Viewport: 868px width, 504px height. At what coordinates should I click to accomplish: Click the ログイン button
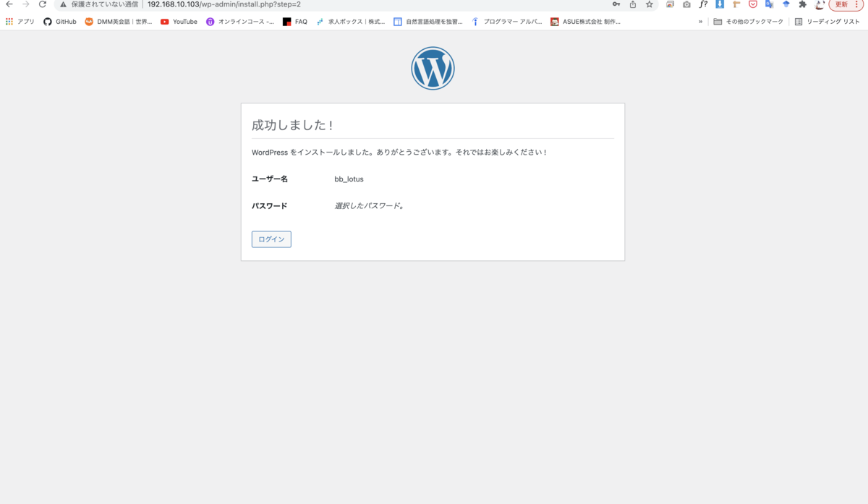[x=271, y=239]
